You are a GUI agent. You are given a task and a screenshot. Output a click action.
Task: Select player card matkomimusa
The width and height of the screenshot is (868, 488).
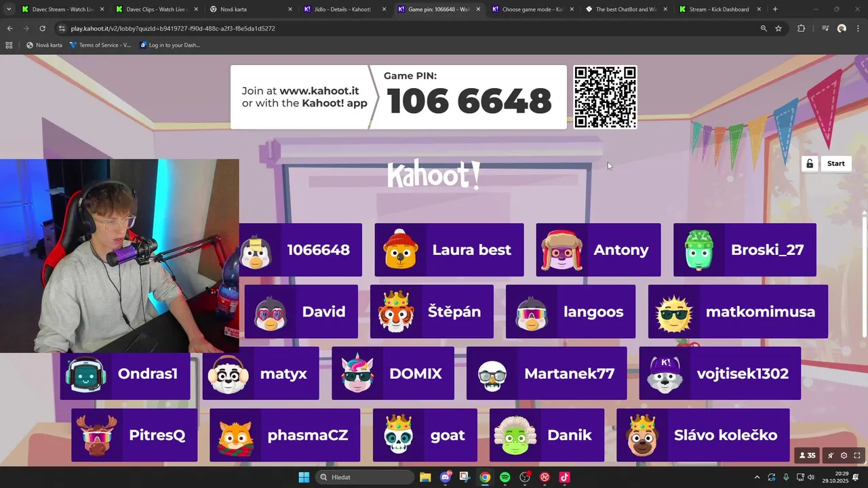coord(738,312)
